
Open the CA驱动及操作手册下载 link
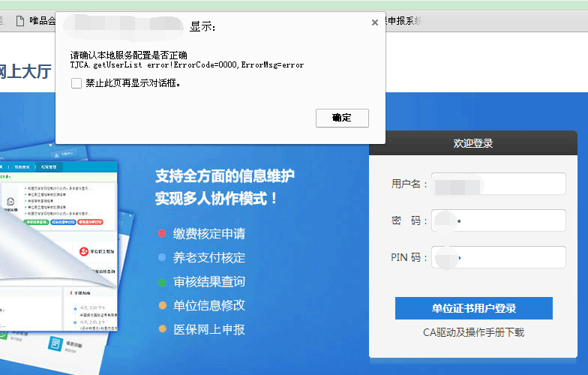473,332
